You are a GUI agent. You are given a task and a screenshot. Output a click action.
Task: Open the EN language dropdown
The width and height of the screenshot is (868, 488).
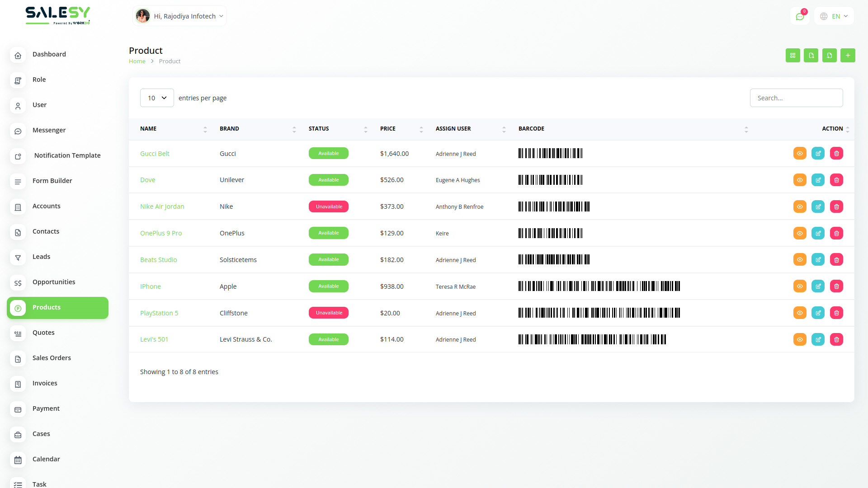pyautogui.click(x=835, y=16)
